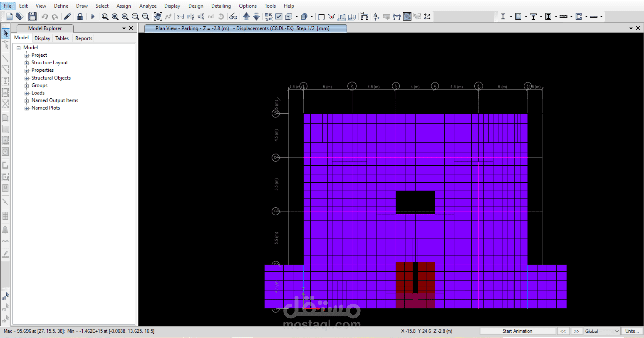
Task: Set Elevation view using the Elev toolbar icon
Action: tap(201, 16)
